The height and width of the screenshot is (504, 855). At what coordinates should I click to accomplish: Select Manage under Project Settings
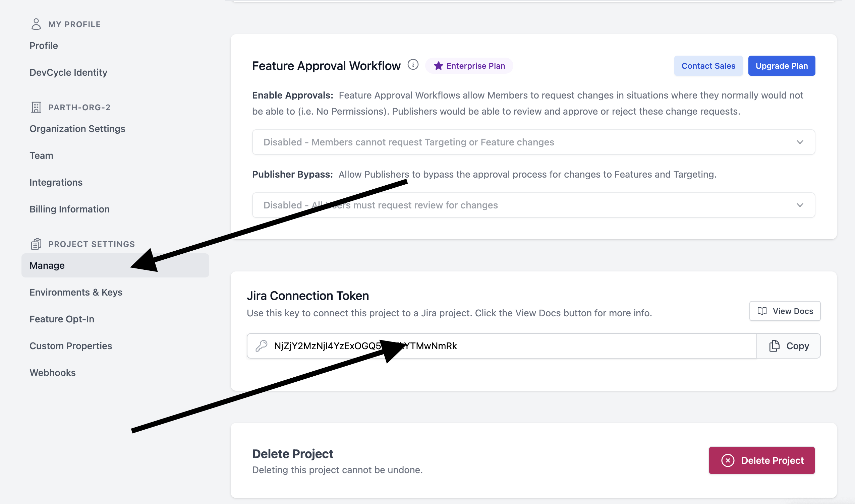tap(47, 265)
